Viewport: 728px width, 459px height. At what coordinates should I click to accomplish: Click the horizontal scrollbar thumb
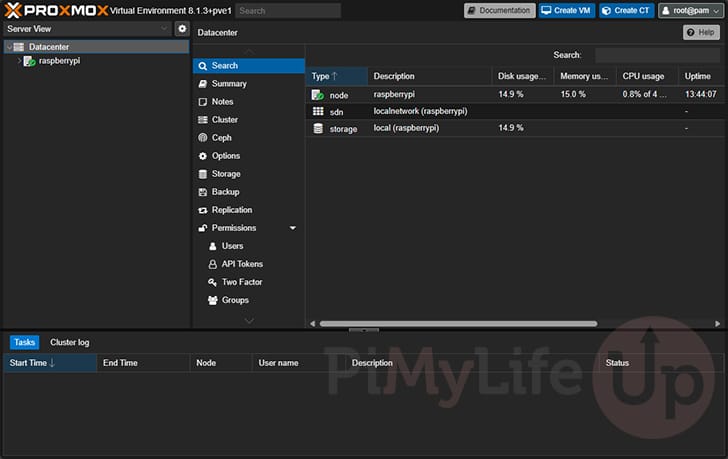click(458, 323)
